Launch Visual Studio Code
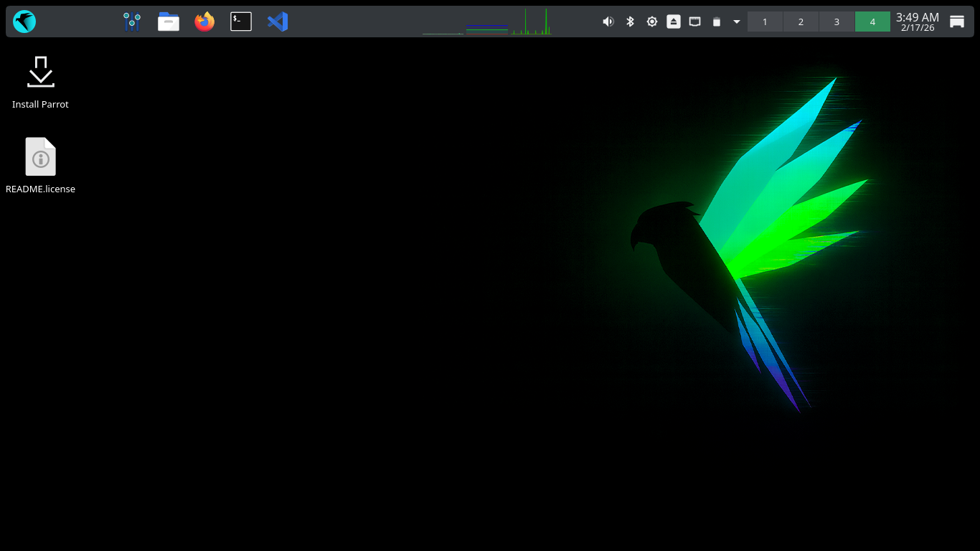The image size is (980, 551). [278, 22]
